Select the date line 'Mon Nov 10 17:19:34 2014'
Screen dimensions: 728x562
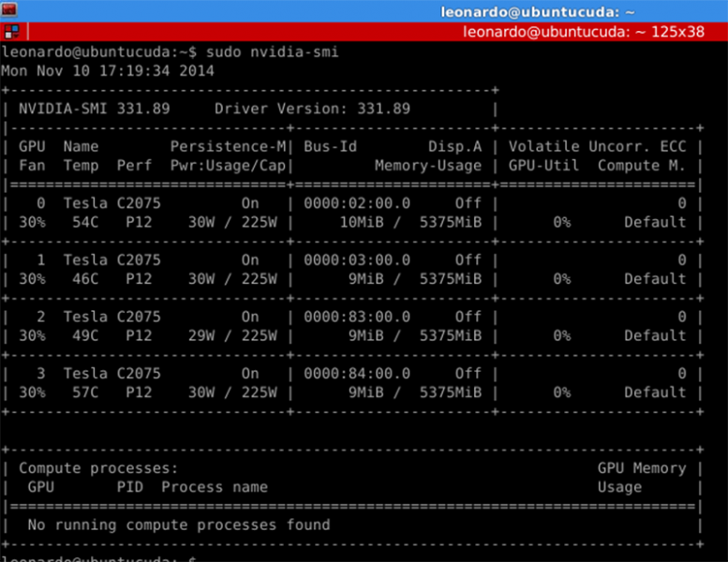(108, 70)
